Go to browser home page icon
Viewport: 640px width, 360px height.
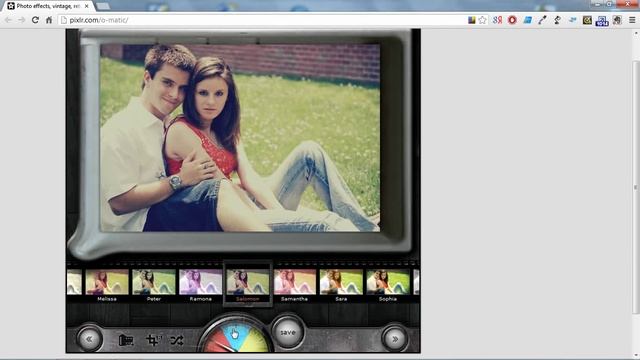49,20
